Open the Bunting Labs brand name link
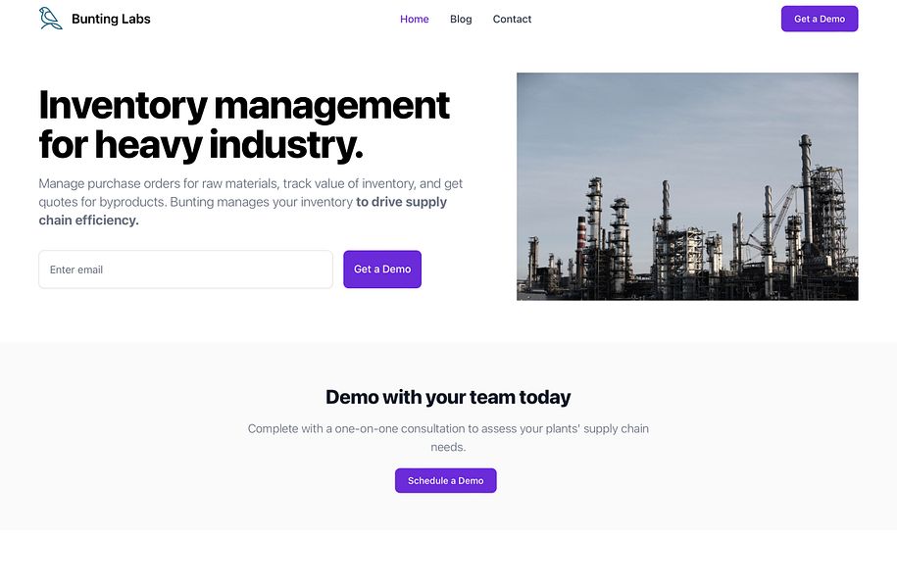This screenshot has width=897, height=588. point(111,19)
